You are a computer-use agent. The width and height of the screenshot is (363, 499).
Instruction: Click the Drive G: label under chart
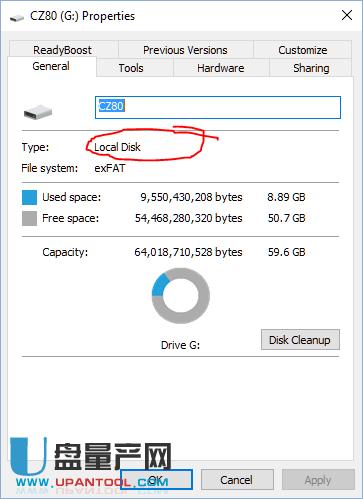point(180,345)
